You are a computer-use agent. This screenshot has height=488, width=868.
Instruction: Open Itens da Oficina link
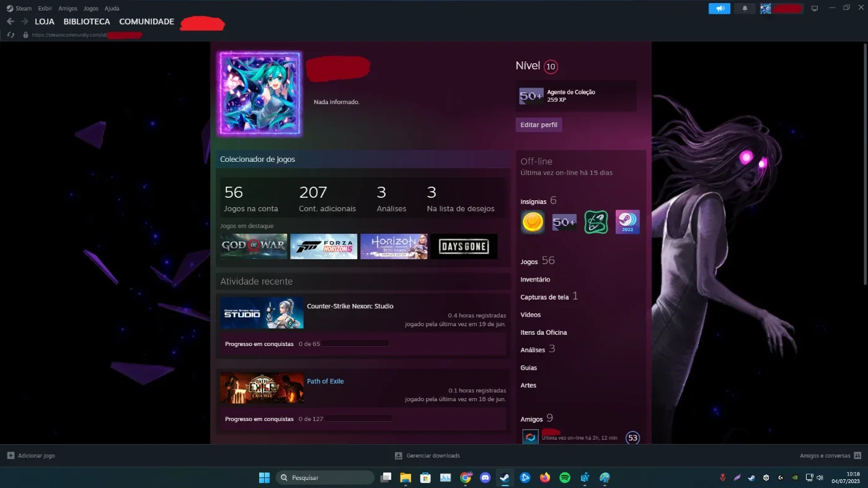click(x=543, y=332)
